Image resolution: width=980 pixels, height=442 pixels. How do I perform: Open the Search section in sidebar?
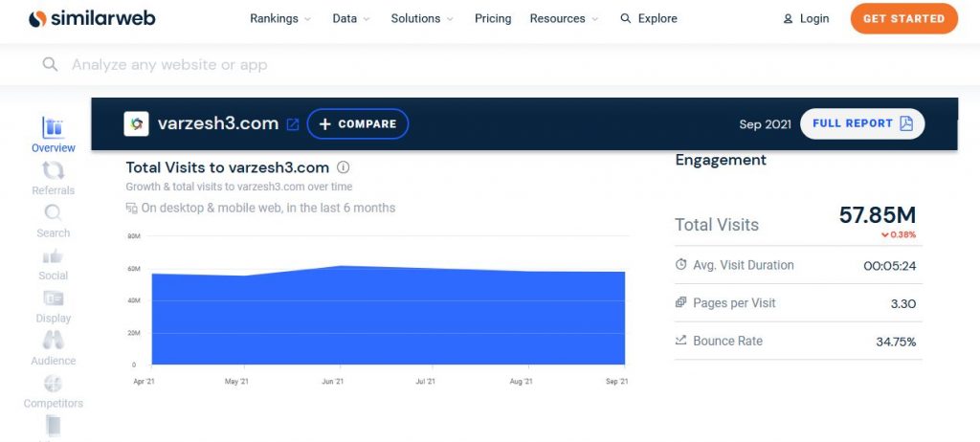(x=54, y=213)
